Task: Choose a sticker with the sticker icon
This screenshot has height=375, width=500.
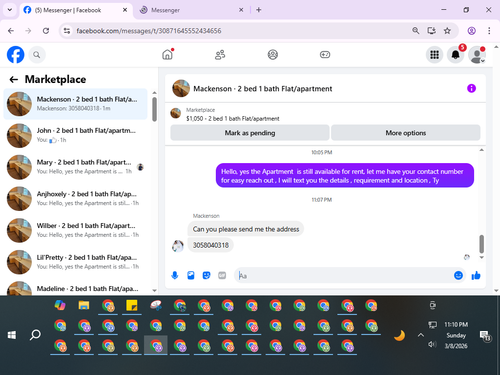Action: pos(207,275)
